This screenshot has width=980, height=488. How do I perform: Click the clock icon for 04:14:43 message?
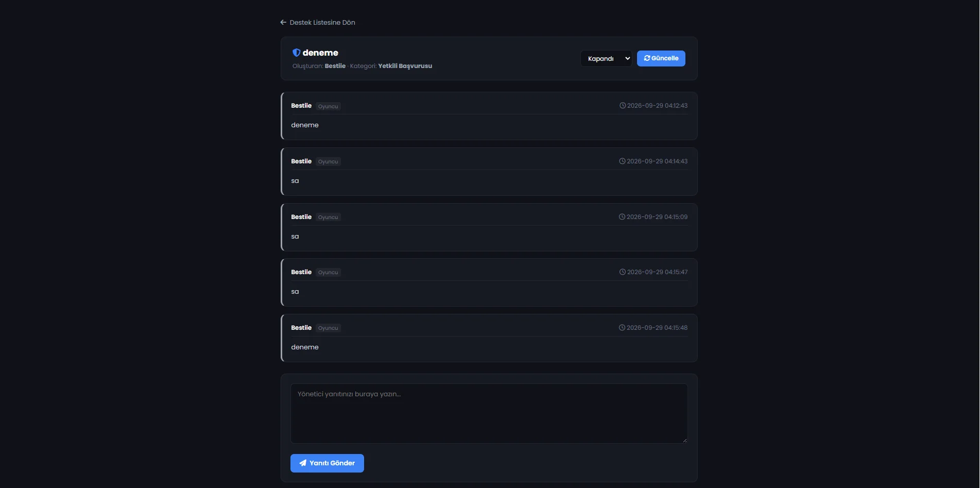622,161
